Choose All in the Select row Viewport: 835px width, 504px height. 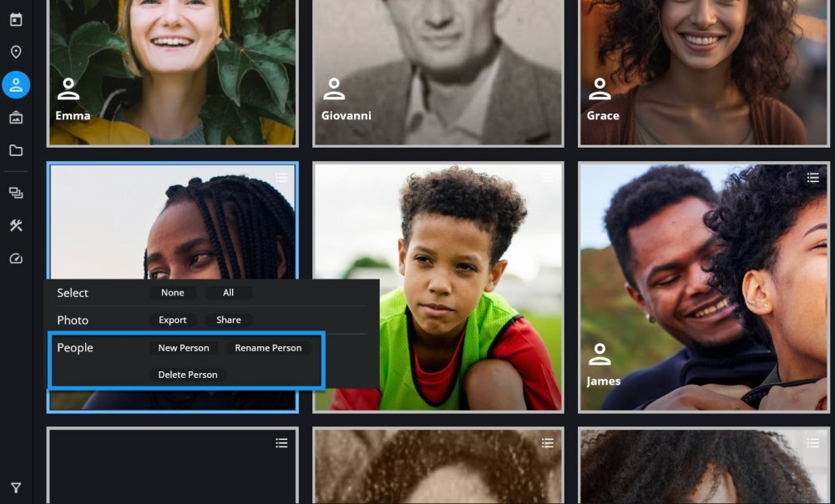pos(228,293)
